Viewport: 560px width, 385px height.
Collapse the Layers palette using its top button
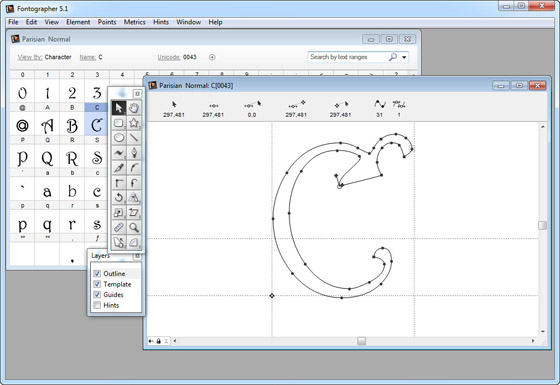[137, 256]
